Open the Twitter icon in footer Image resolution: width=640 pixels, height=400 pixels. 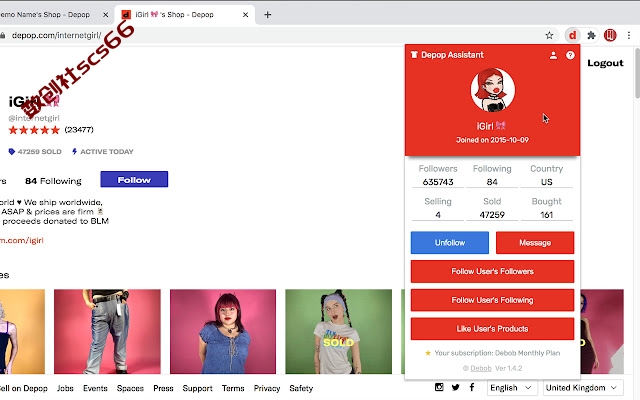[456, 387]
